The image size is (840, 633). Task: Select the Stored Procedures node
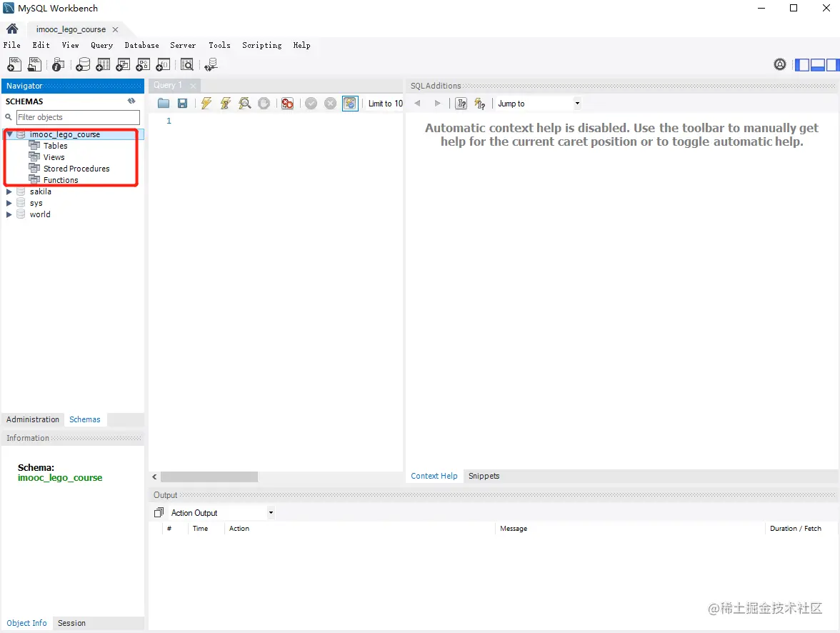point(76,169)
